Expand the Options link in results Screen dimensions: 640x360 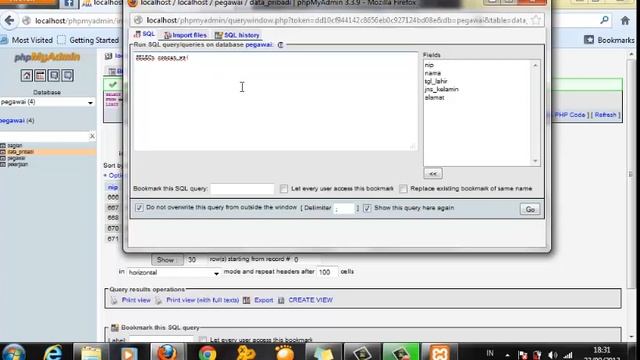point(113,175)
